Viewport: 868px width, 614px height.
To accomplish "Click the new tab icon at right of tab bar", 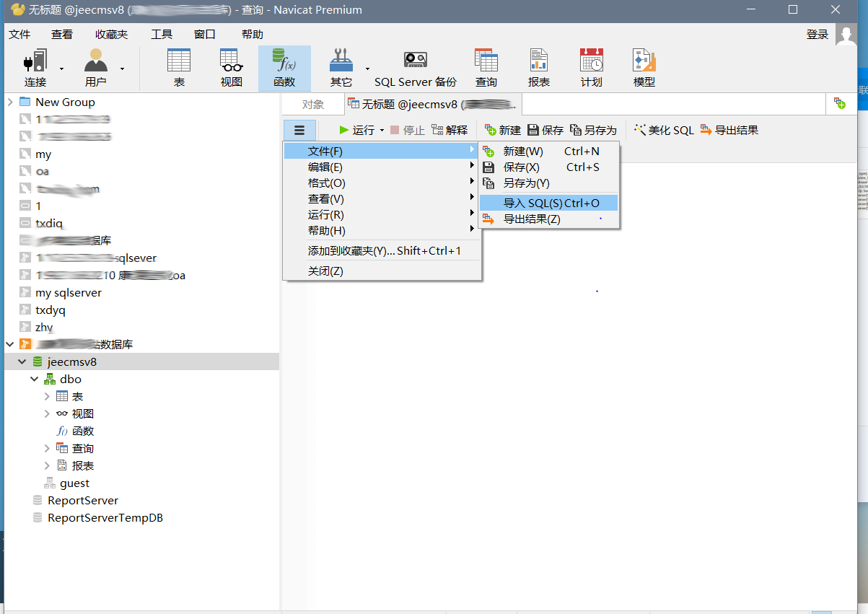I will coord(840,105).
